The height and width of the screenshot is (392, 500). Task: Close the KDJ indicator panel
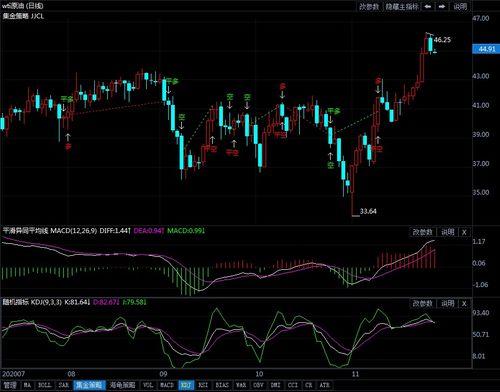464,304
